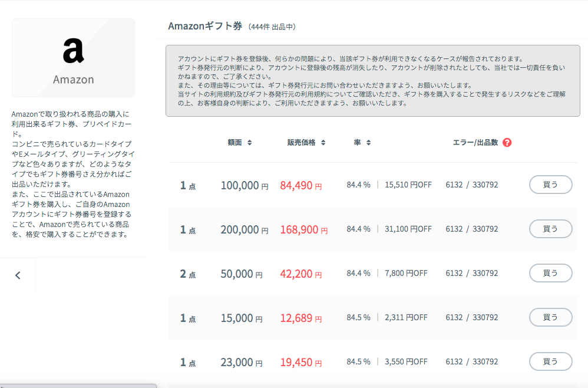Click the エラー/出品数 column header
This screenshot has height=388, width=588.
click(x=475, y=143)
